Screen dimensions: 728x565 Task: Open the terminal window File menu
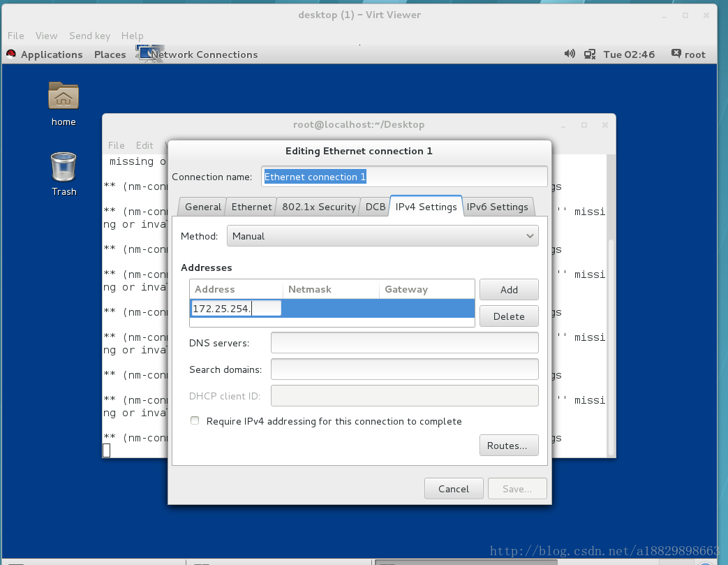[x=116, y=145]
